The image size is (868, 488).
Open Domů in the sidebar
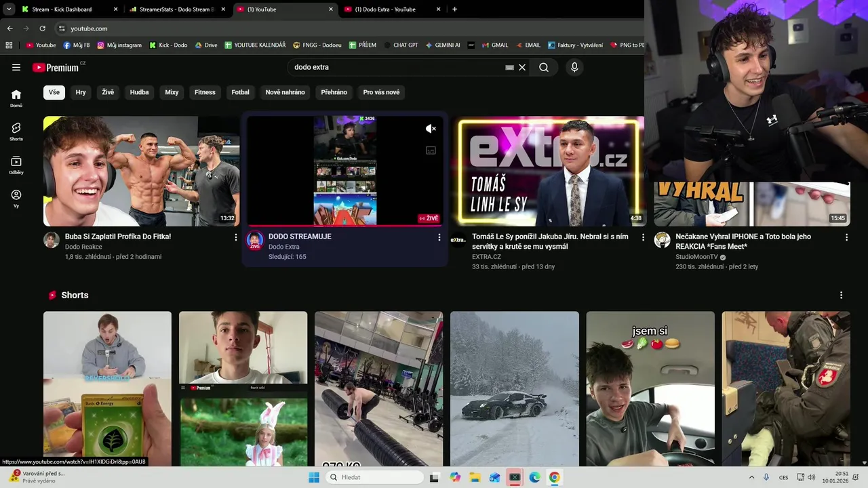pos(16,98)
